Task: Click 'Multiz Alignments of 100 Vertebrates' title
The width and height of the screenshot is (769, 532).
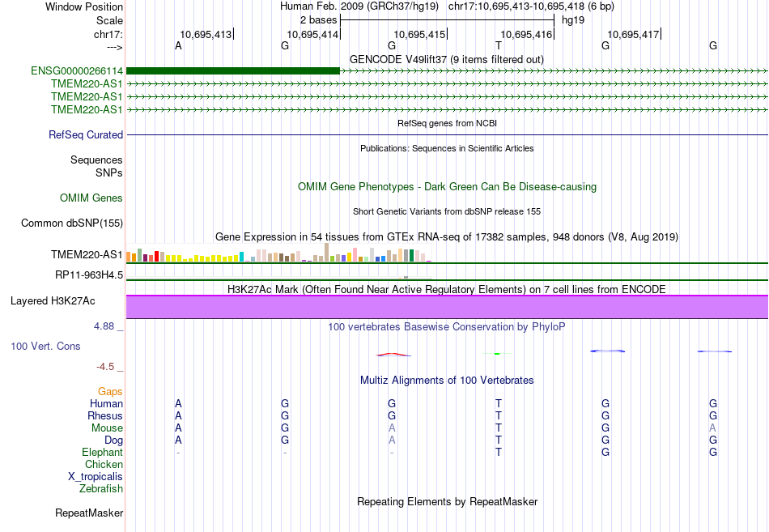Action: (447, 381)
